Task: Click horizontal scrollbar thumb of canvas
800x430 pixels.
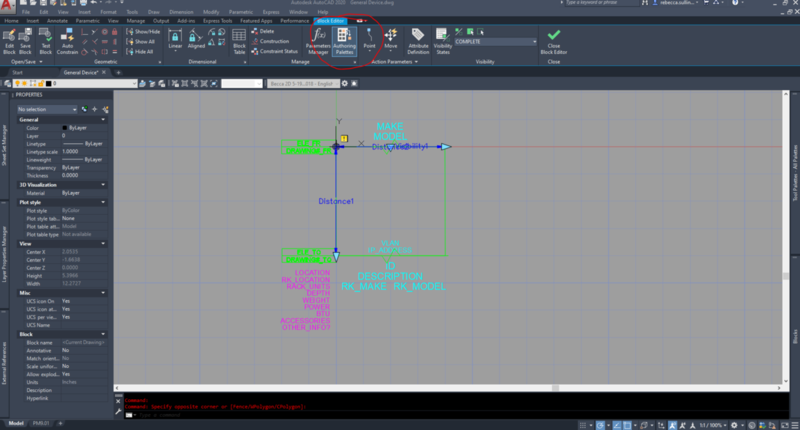Action: [x=555, y=388]
